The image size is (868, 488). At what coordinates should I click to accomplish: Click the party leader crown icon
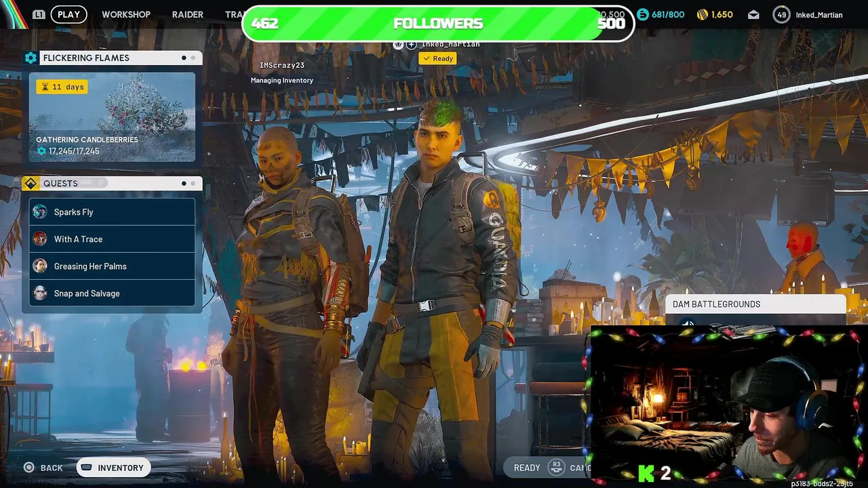[x=398, y=44]
